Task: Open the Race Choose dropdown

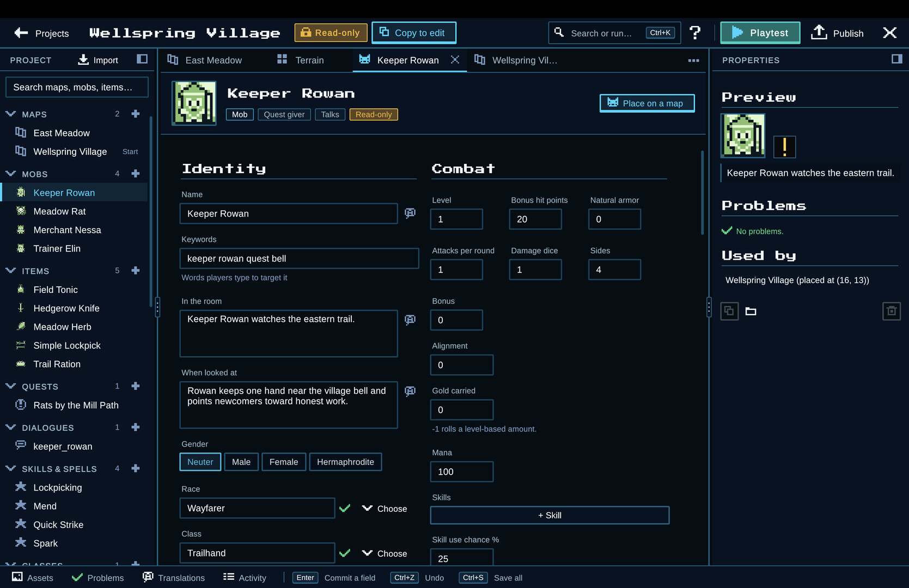Action: point(385,509)
